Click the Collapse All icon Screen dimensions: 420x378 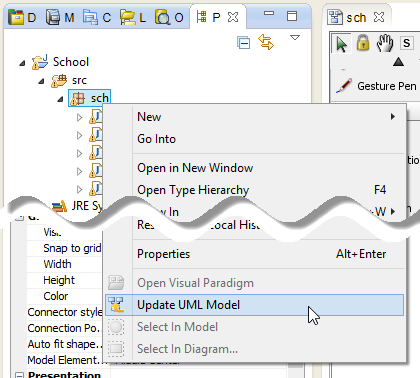click(244, 43)
